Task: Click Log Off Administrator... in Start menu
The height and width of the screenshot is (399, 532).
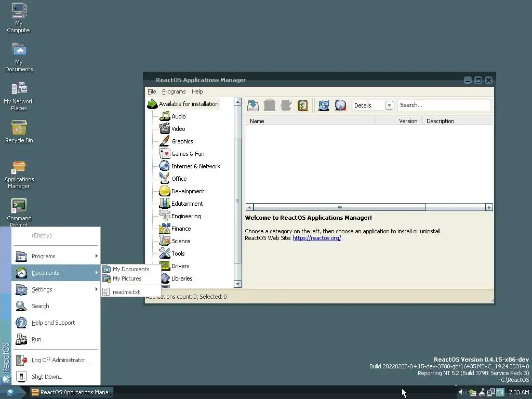Action: pos(56,361)
